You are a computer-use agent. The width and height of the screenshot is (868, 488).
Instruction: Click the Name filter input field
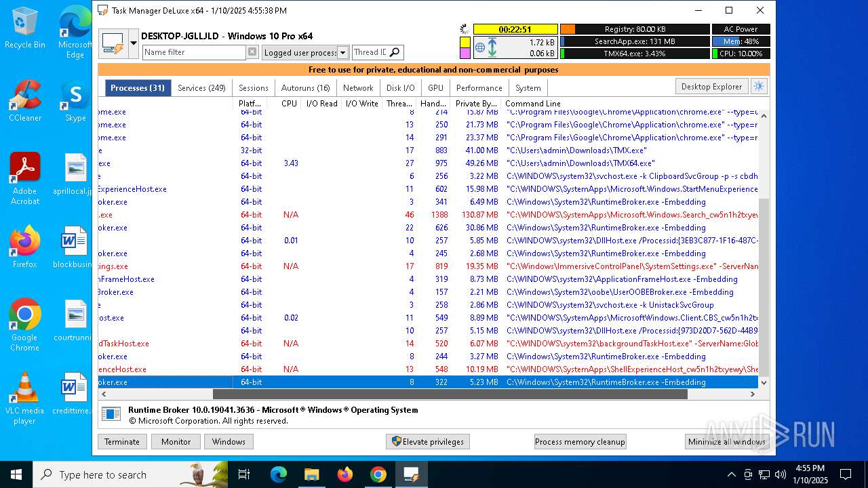(x=193, y=52)
